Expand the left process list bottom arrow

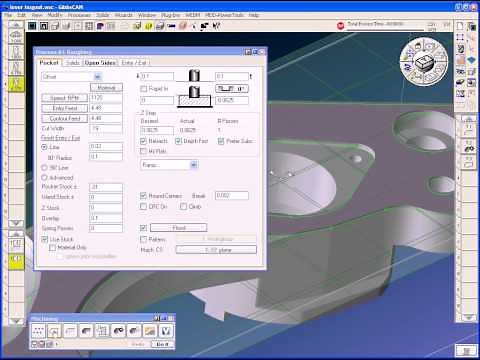pos(16,321)
